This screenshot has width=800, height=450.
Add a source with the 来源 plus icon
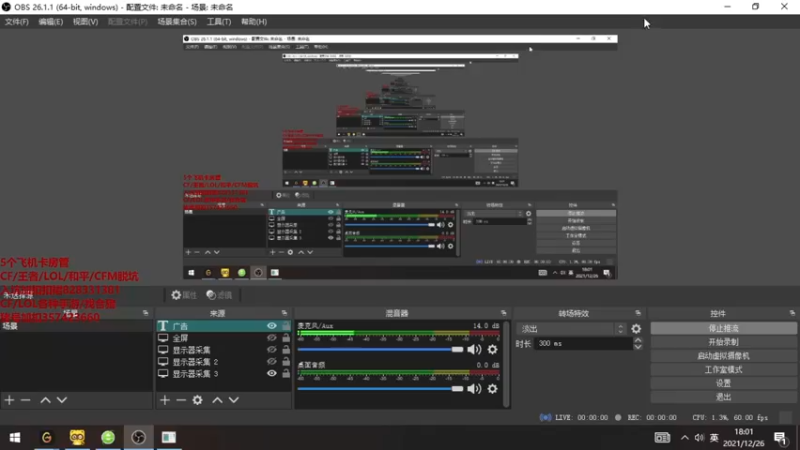164,400
